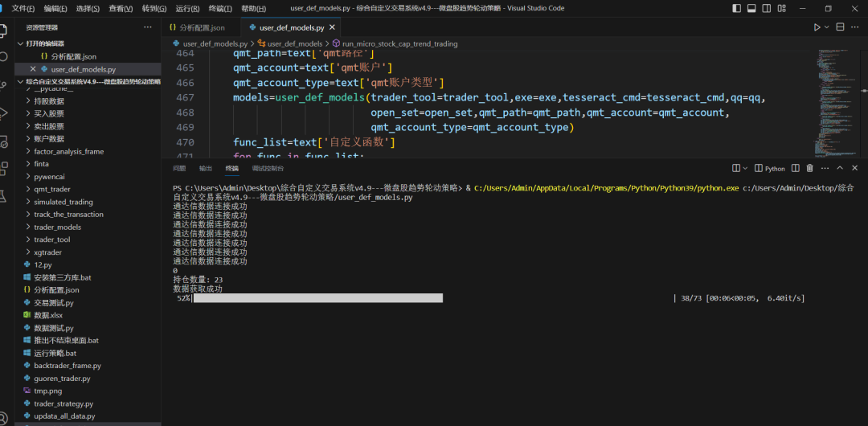
Task: Switch to the 调试控制台 panel tab
Action: (268, 169)
